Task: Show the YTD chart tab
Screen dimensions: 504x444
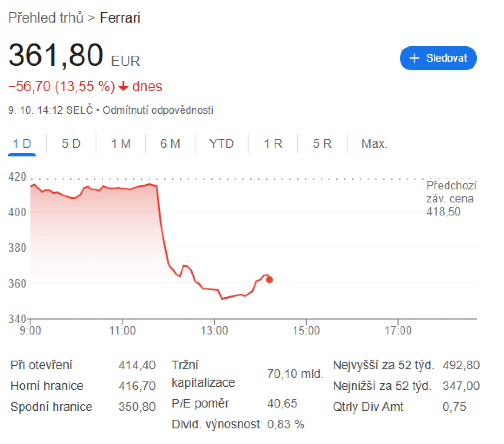Action: 221,143
